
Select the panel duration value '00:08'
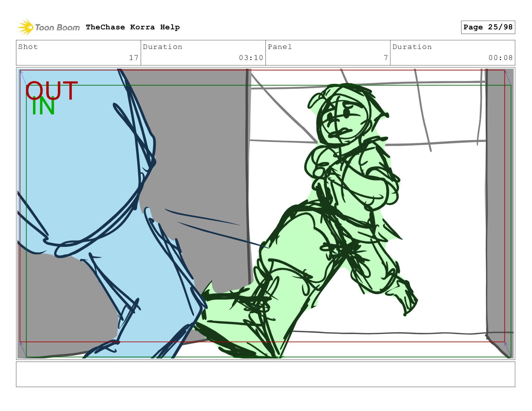click(x=500, y=58)
